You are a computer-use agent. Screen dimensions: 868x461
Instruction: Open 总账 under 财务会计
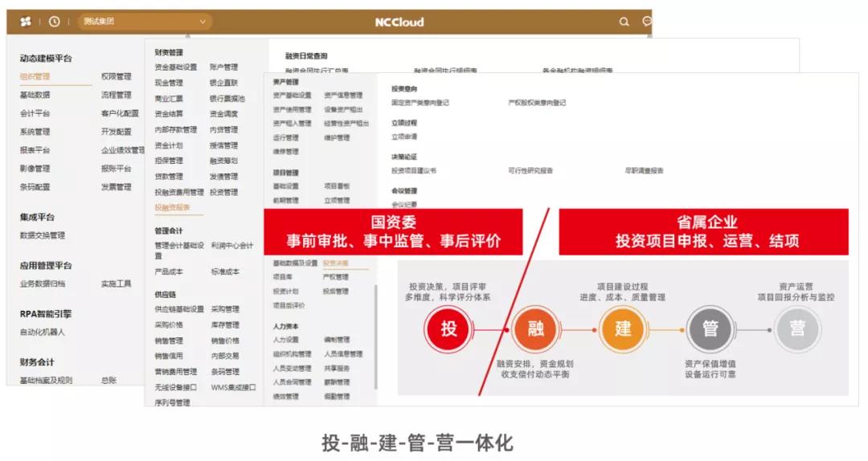pyautogui.click(x=109, y=380)
